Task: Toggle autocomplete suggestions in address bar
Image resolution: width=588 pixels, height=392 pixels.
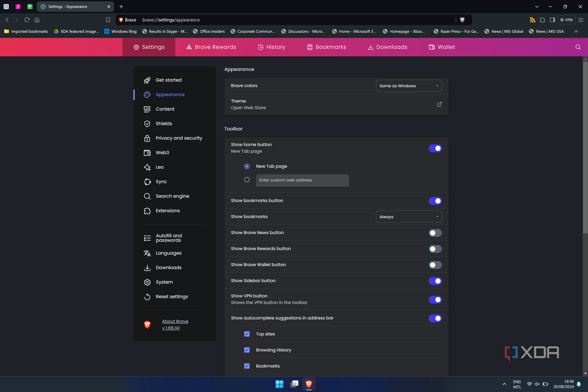Action: (x=435, y=318)
